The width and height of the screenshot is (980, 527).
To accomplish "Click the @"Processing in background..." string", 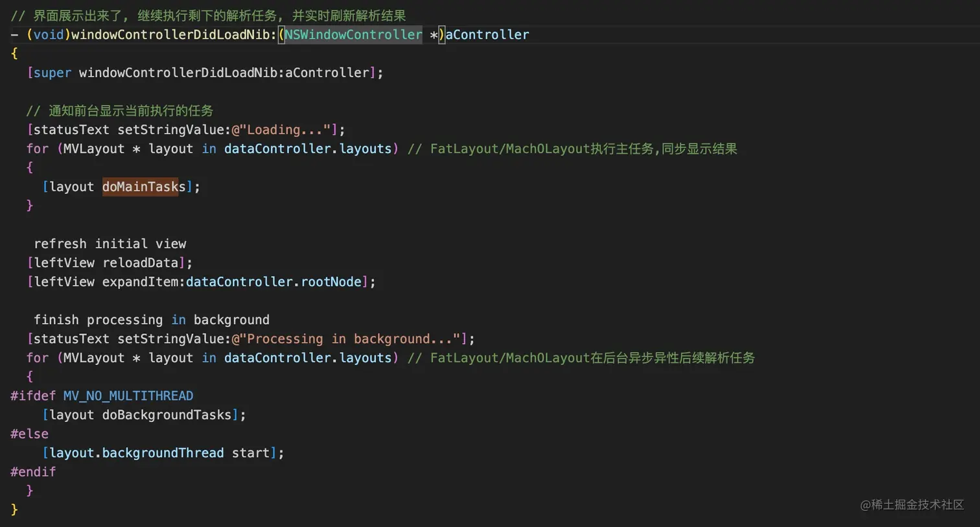I will tap(345, 338).
